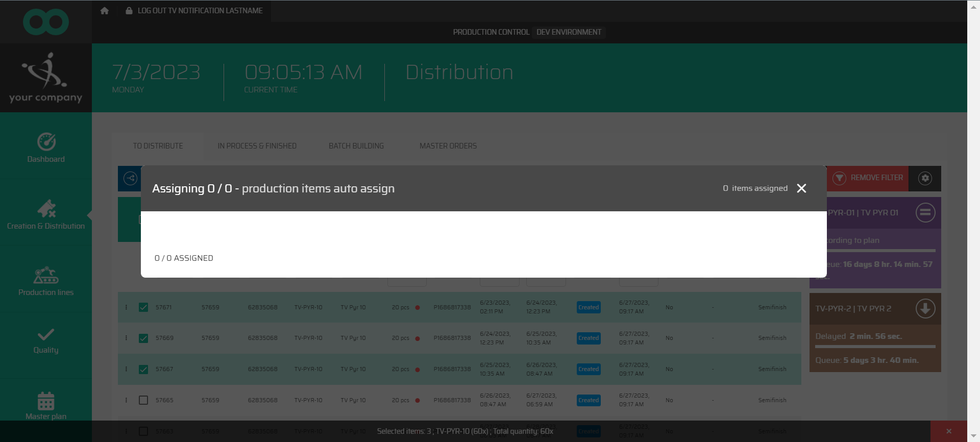This screenshot has height=442, width=980.
Task: Click the Remove Filter button
Action: tap(868, 178)
